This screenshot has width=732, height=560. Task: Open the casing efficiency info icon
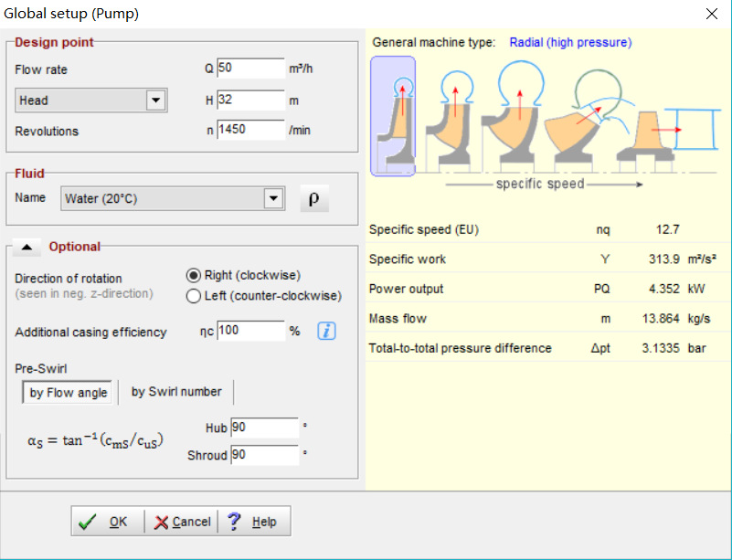tap(326, 331)
